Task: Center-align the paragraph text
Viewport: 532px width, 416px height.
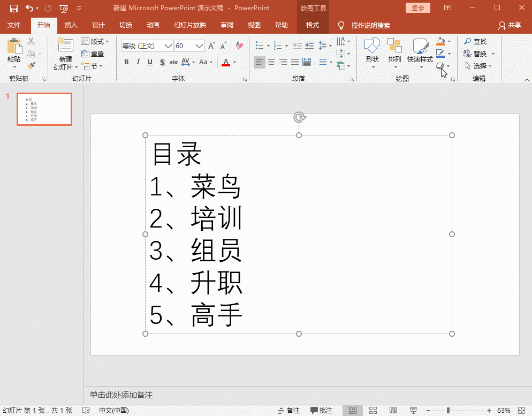Action: 271,62
